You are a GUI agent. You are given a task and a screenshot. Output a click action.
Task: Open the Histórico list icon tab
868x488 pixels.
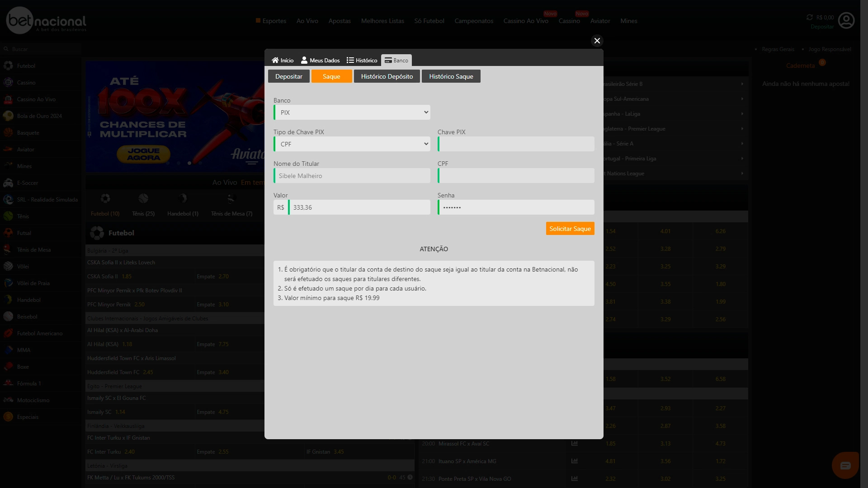point(362,60)
